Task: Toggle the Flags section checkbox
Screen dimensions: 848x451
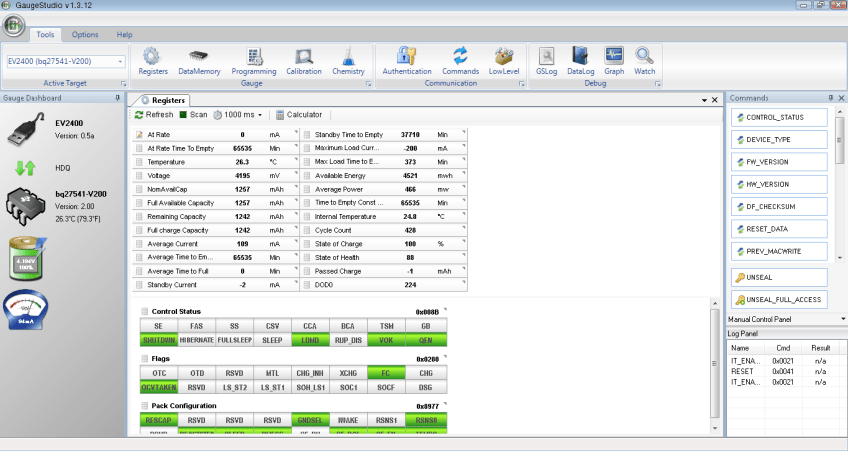Action: click(145, 358)
